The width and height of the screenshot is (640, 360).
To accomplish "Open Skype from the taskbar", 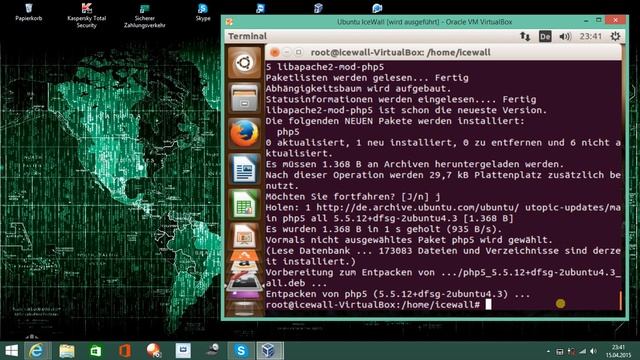I will [241, 351].
